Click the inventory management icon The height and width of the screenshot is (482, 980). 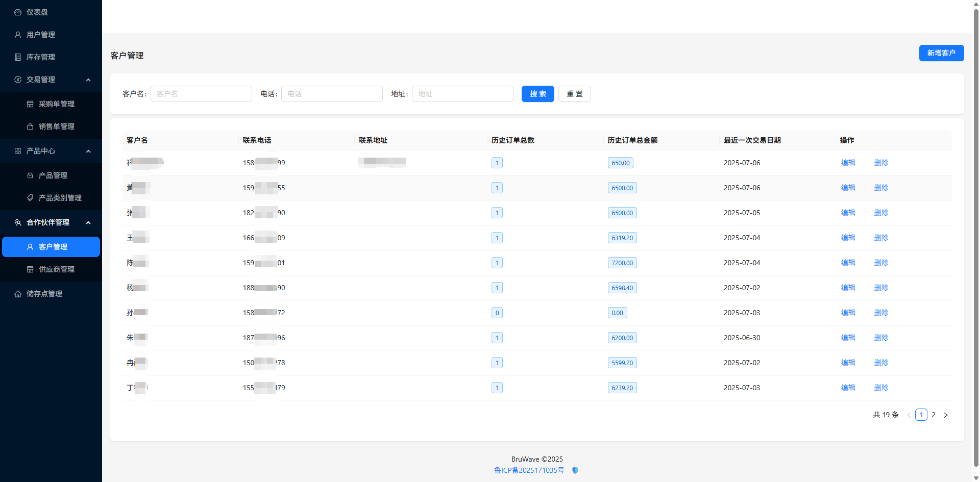tap(18, 57)
